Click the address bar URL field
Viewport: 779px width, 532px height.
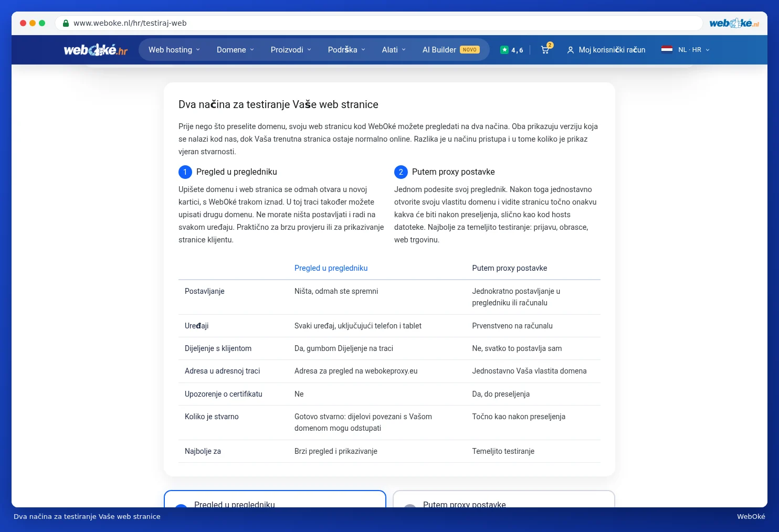coord(378,23)
